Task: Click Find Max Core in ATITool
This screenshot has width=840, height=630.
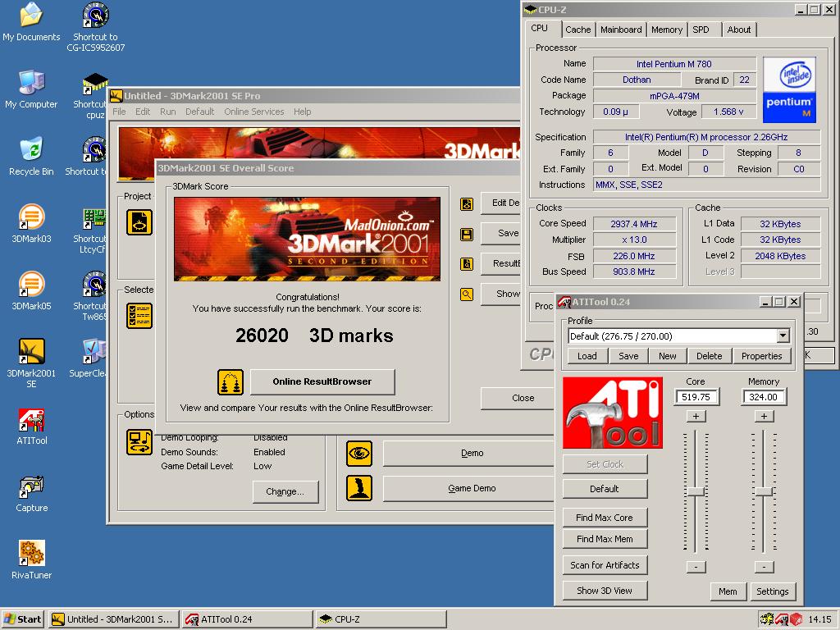Action: [605, 518]
